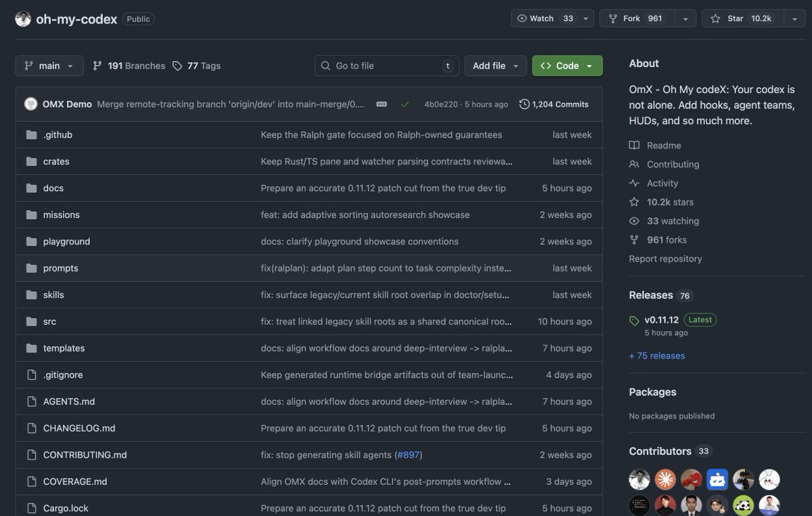Image resolution: width=812 pixels, height=516 pixels.
Task: Open the main branch selector
Action: (x=49, y=66)
